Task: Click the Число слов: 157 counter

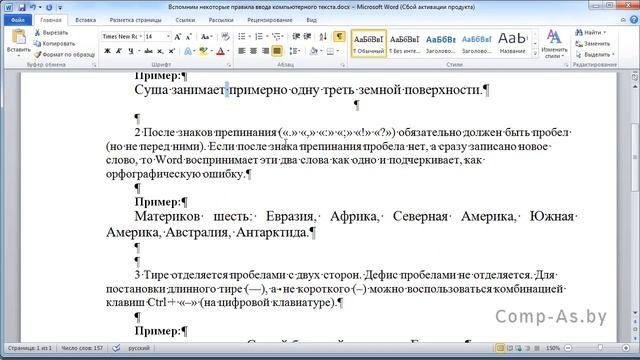Action: 82,348
